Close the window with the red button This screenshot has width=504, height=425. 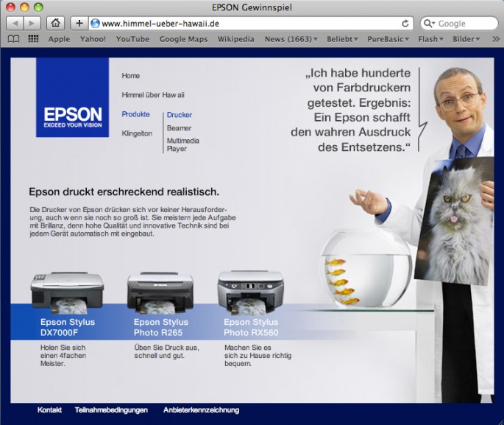pos(10,7)
